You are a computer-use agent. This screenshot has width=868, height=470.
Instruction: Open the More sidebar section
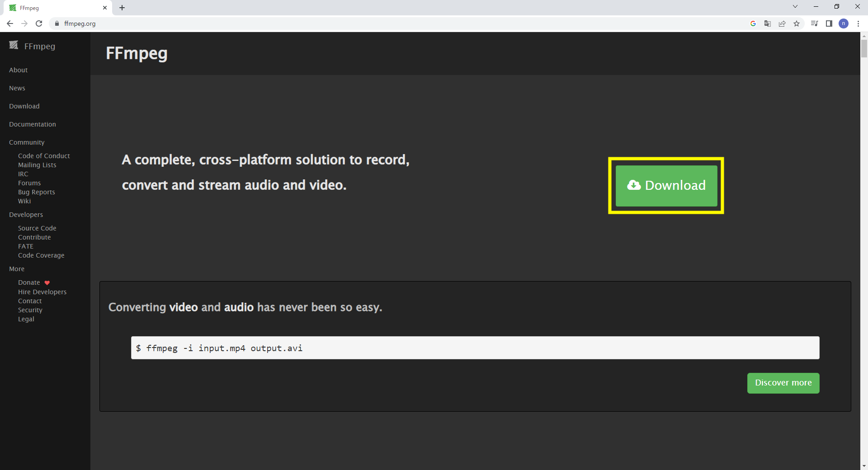pyautogui.click(x=17, y=269)
